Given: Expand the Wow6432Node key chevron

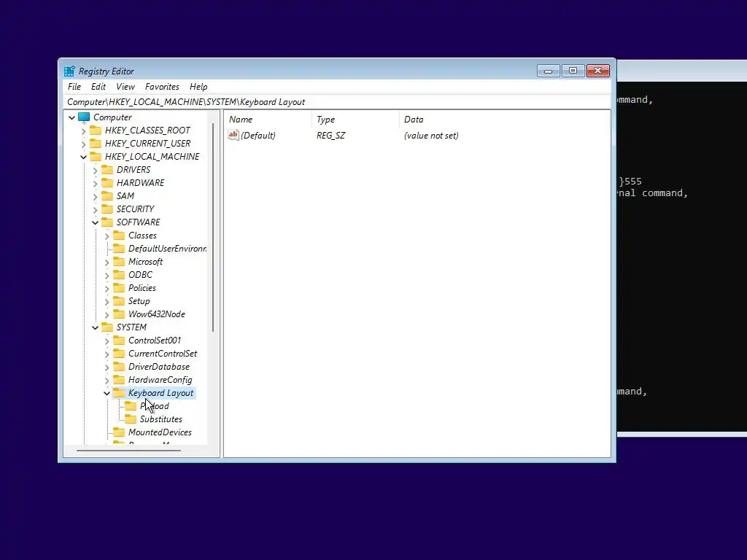Looking at the screenshot, I should (107, 315).
